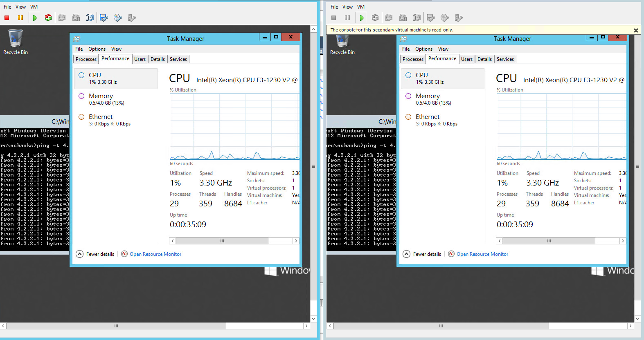Toggle Fewer details in the right Task Manager
The height and width of the screenshot is (340, 644).
click(422, 254)
